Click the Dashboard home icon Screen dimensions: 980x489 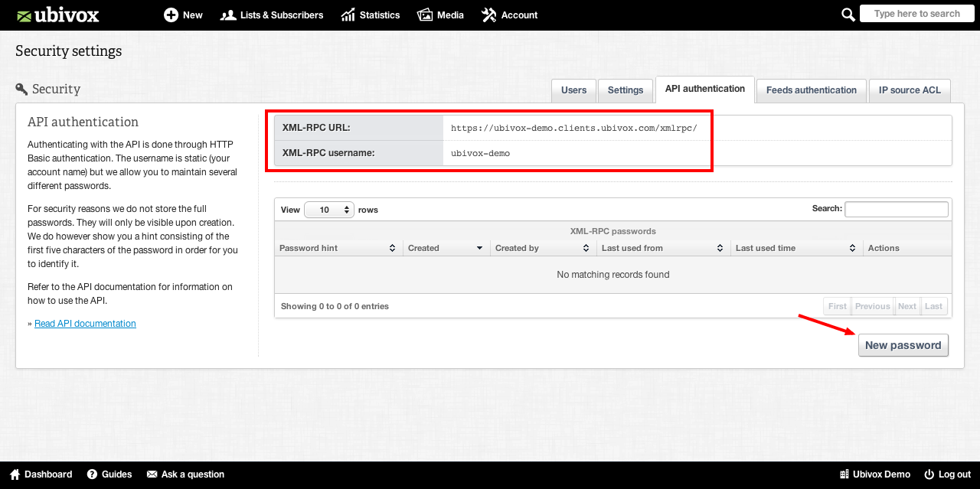(x=15, y=474)
